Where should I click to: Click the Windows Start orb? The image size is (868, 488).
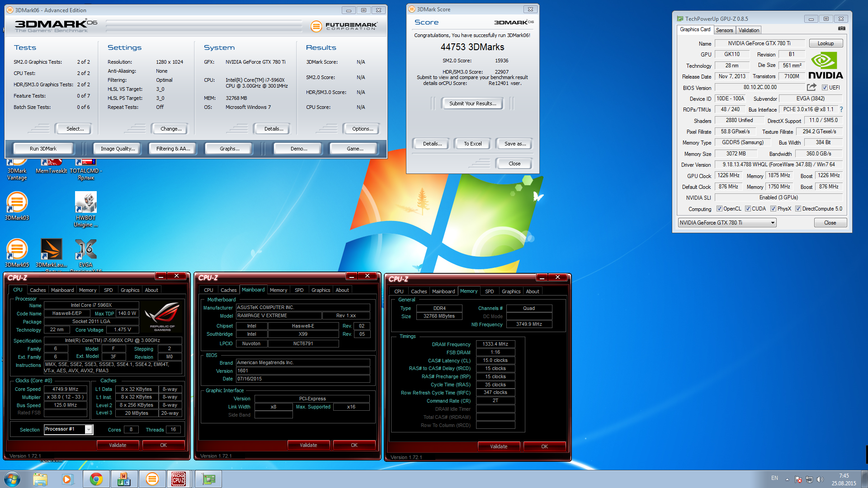(x=12, y=479)
